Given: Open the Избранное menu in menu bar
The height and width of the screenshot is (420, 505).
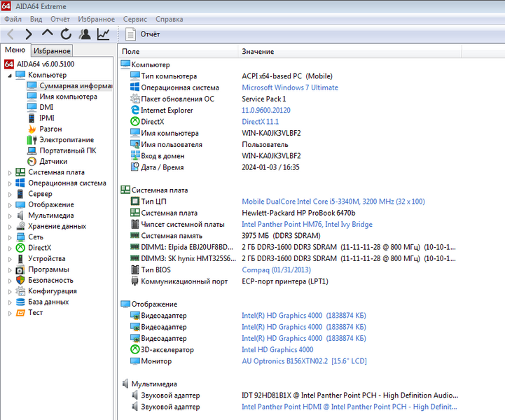Looking at the screenshot, I should pyautogui.click(x=96, y=20).
